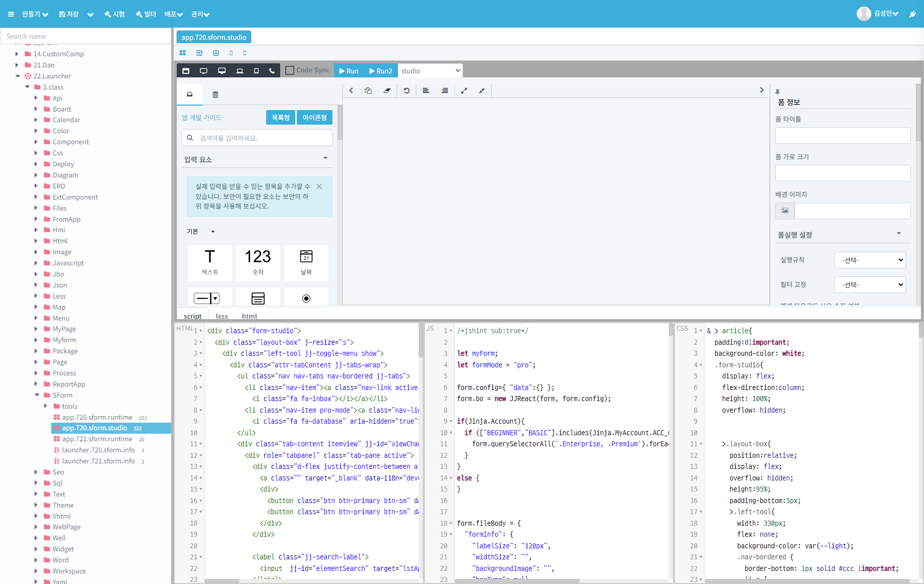Open the dropdown arrow next to 저장
The height and width of the screenshot is (584, 924).
90,15
